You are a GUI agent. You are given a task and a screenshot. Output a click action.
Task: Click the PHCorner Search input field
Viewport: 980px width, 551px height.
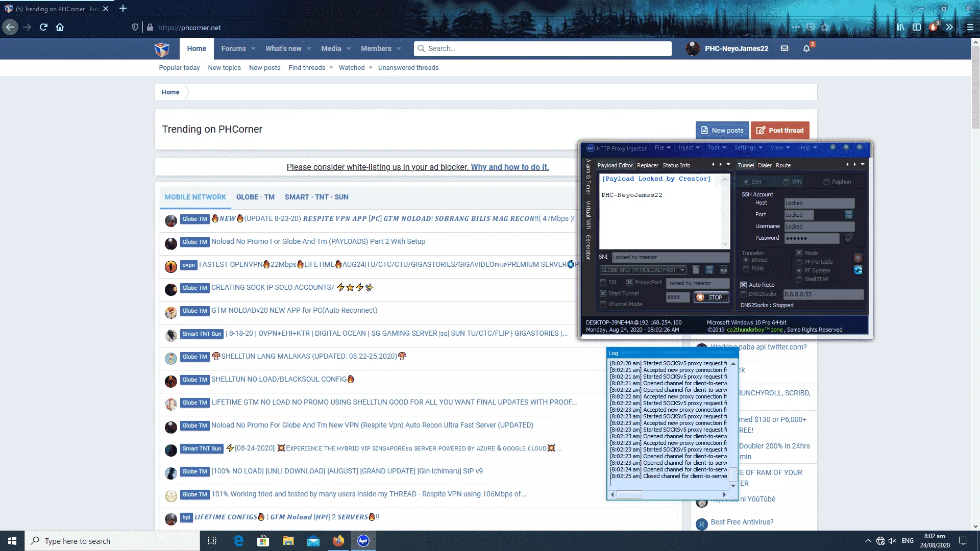pos(543,49)
